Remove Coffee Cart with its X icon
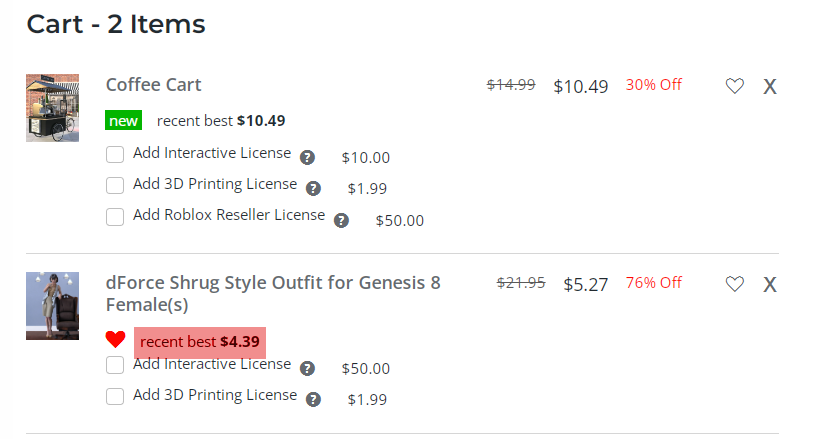819x439 pixels. [770, 86]
